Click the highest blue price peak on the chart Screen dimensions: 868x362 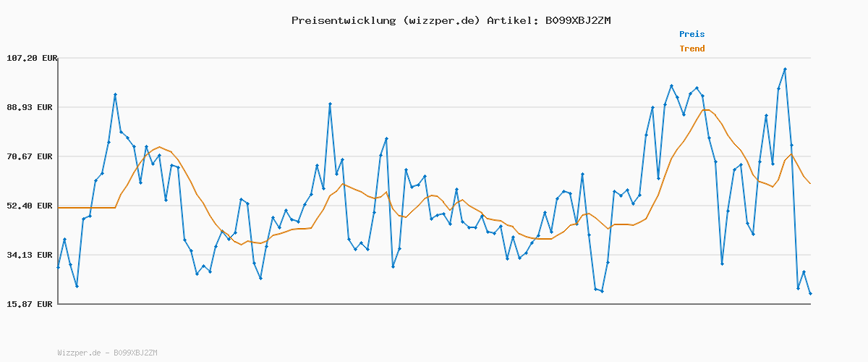coord(785,70)
